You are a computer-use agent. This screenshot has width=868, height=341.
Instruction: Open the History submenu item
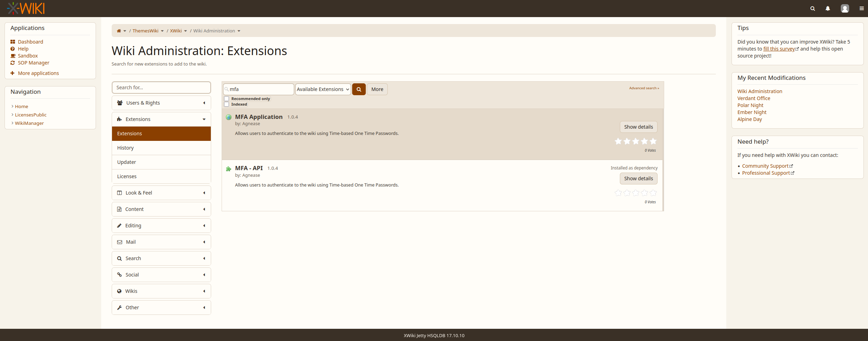point(161,148)
